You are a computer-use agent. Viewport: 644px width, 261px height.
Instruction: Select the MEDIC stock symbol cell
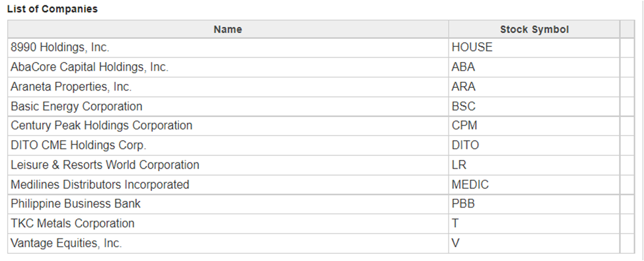coord(534,184)
